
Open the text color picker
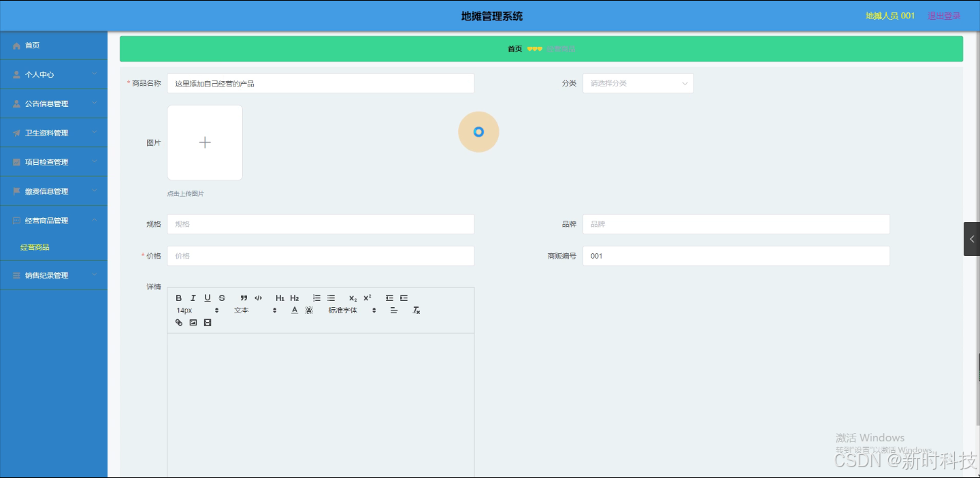point(295,310)
